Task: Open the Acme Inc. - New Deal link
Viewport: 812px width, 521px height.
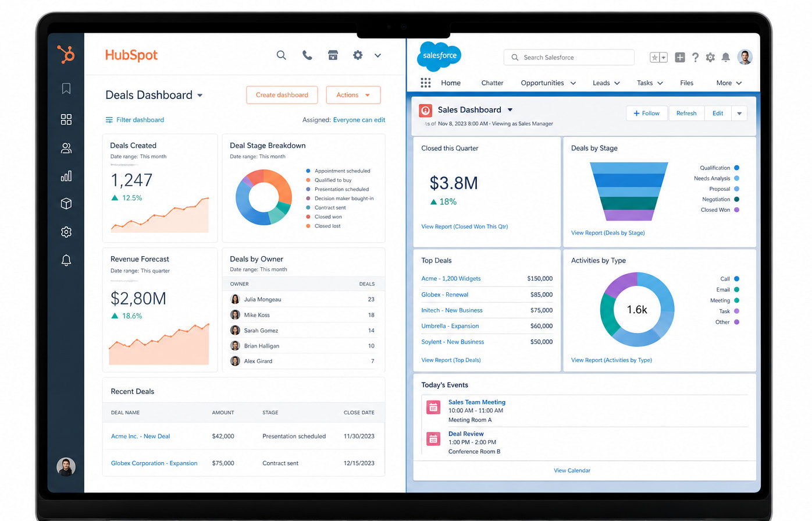Action: [x=140, y=436]
